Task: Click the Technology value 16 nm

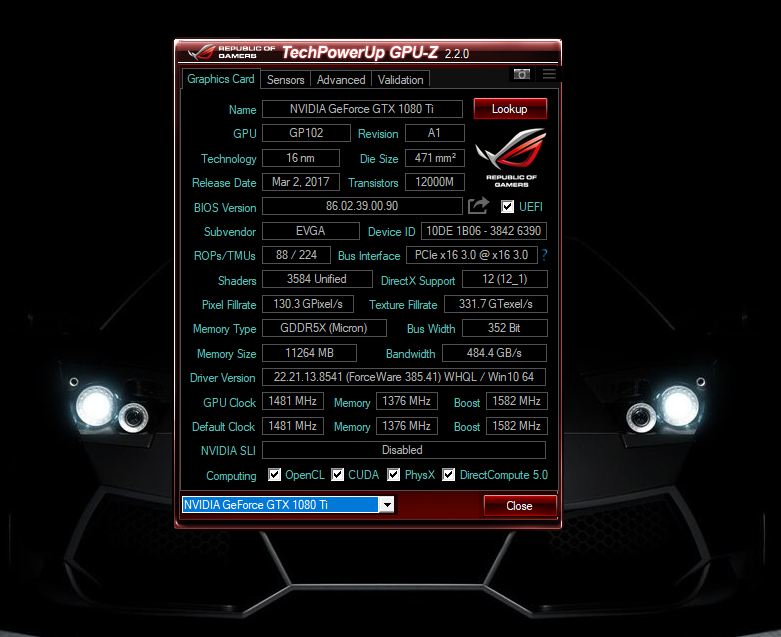Action: tap(301, 158)
